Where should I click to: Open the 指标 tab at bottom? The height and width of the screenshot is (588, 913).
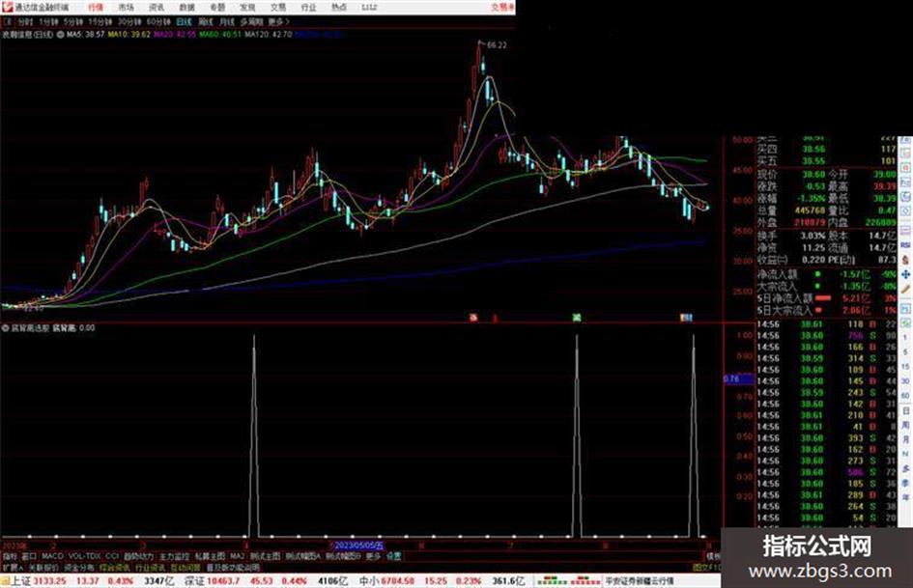(10, 556)
